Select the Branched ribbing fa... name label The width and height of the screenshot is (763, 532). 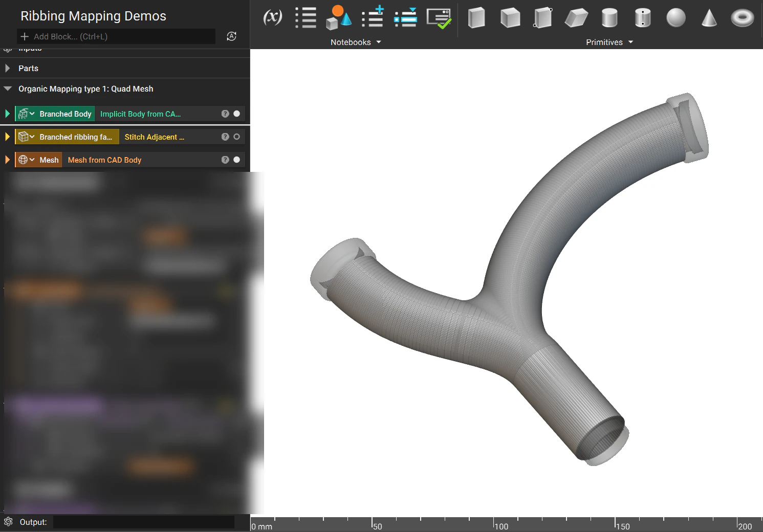[76, 137]
